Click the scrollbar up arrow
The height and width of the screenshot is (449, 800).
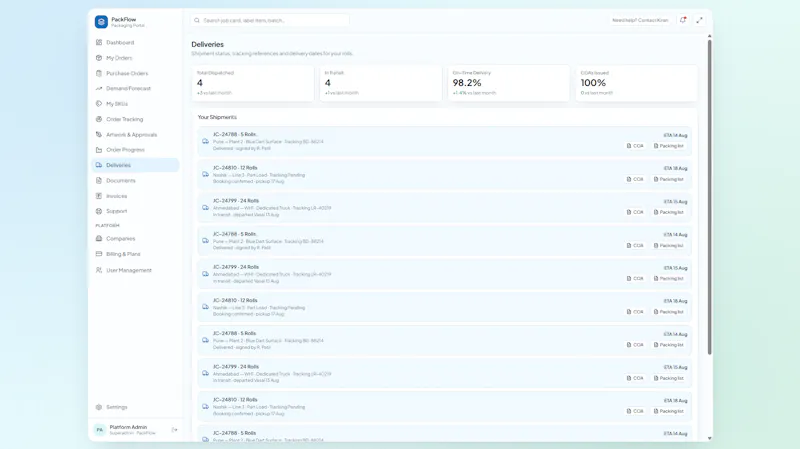click(x=709, y=36)
